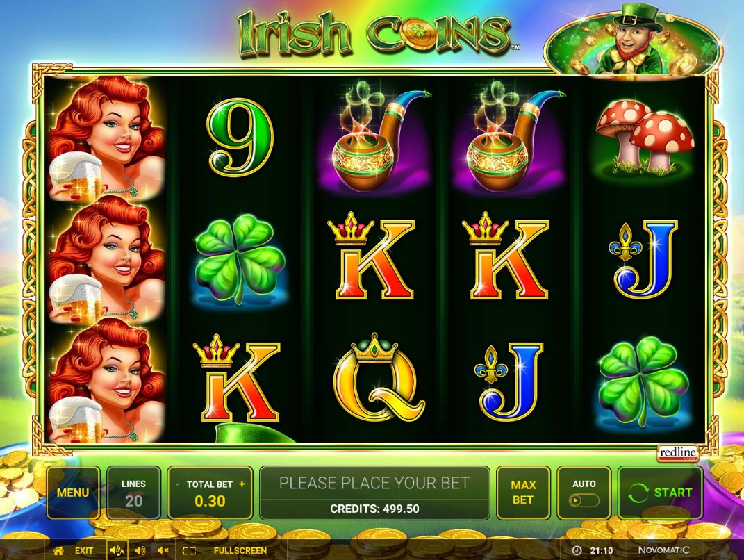The width and height of the screenshot is (744, 560).
Task: Click the Fullscreen text label
Action: point(240,550)
